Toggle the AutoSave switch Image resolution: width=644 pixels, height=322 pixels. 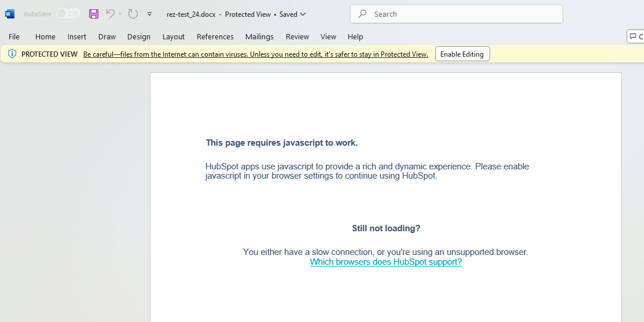[68, 14]
